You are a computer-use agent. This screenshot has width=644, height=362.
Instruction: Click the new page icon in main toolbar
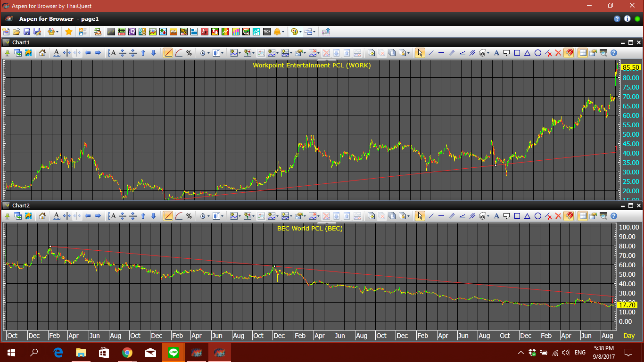6,32
